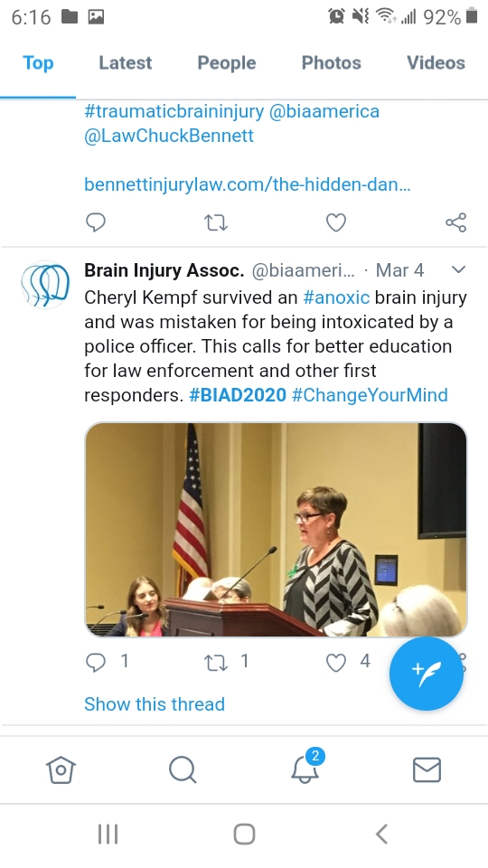Viewport: 488px width, 868px height.
Task: Switch to the Photos tab
Action: point(332,63)
